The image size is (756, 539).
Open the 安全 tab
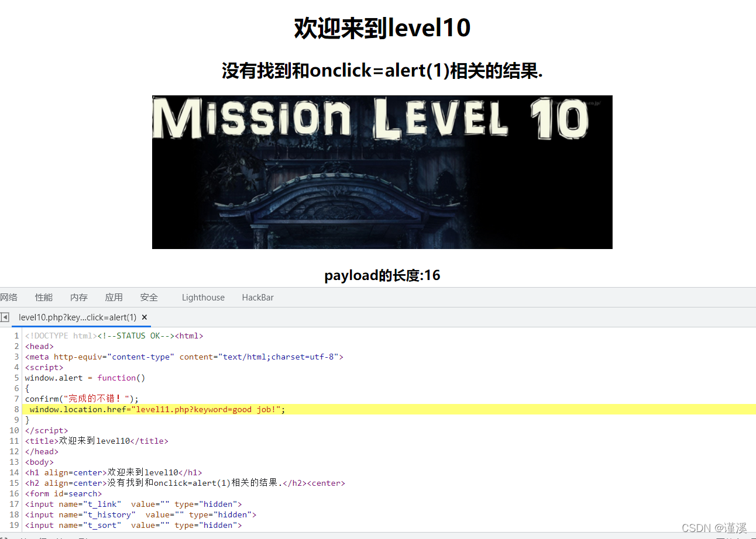[149, 298]
